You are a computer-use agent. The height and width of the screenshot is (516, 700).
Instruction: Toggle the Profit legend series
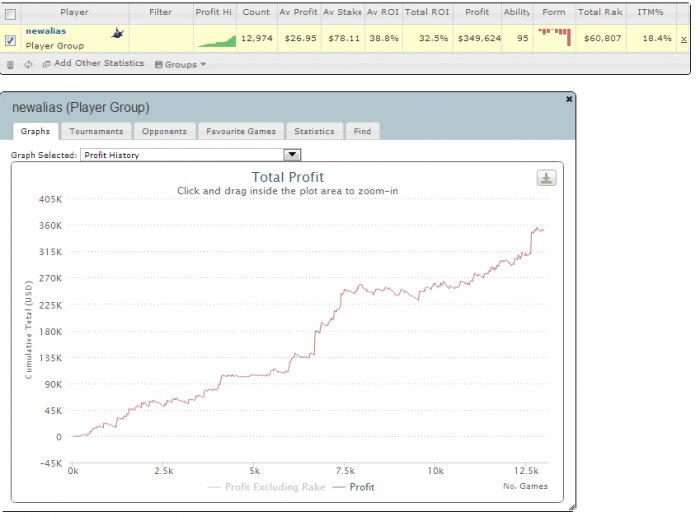coord(354,487)
